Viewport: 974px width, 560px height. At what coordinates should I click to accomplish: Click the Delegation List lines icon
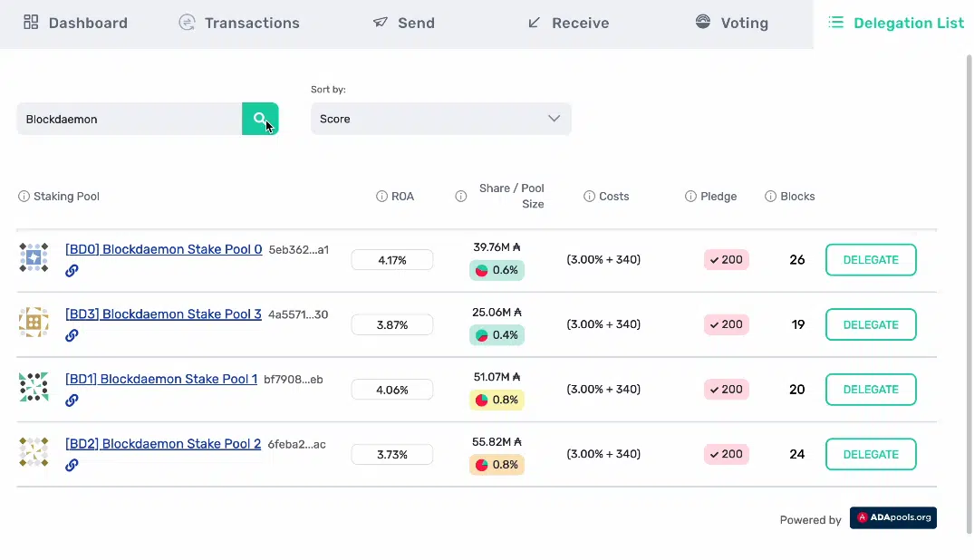pos(836,23)
